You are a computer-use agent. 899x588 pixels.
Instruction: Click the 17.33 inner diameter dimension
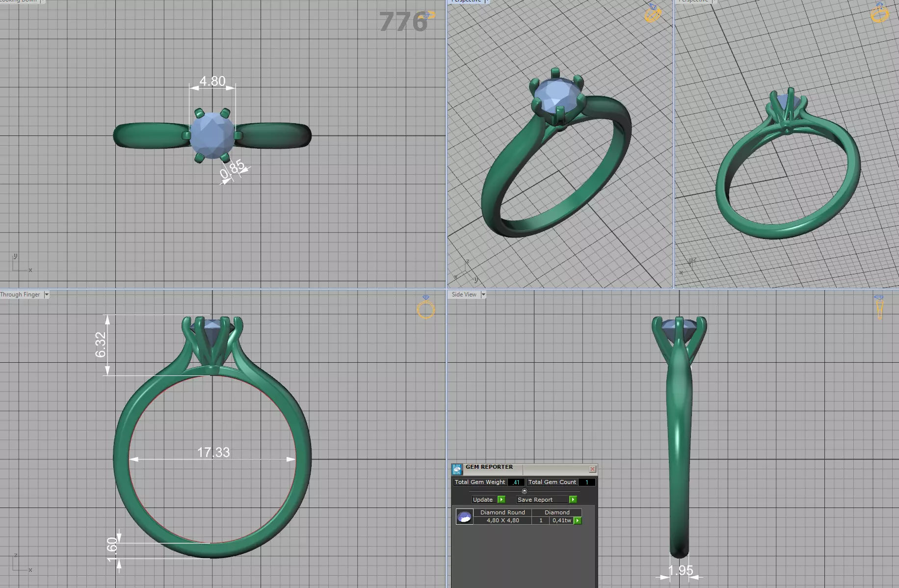point(213,452)
